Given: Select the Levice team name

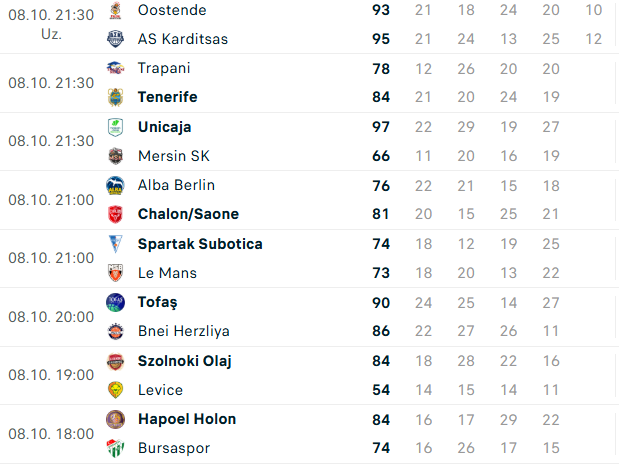Looking at the screenshot, I should click(x=160, y=390).
